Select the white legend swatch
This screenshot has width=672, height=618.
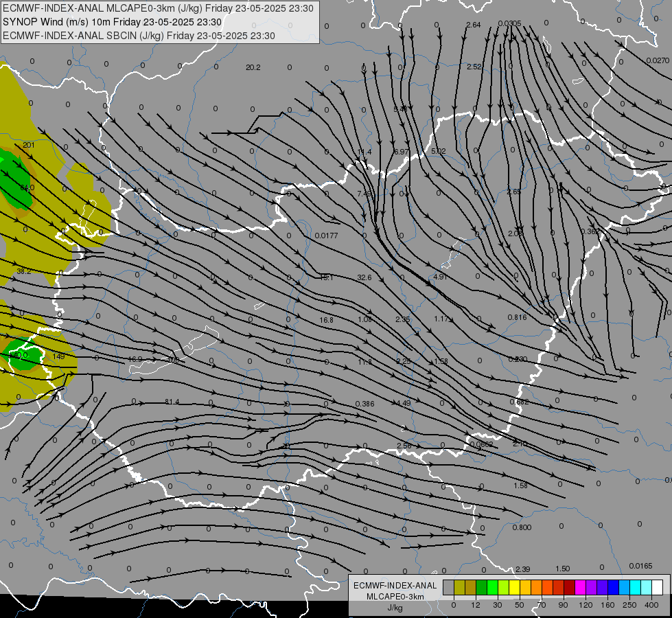pos(658,588)
